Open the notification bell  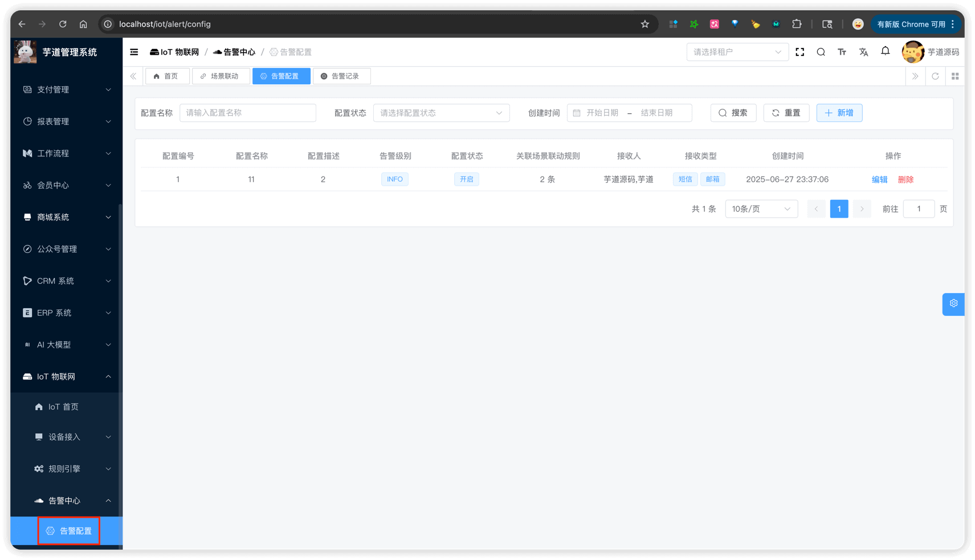pyautogui.click(x=885, y=51)
